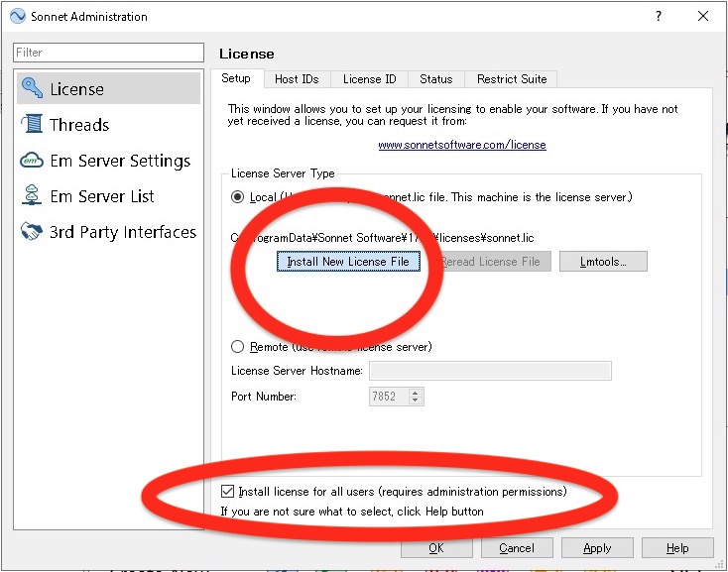Click the Filter search field
The image size is (728, 572).
(x=109, y=53)
